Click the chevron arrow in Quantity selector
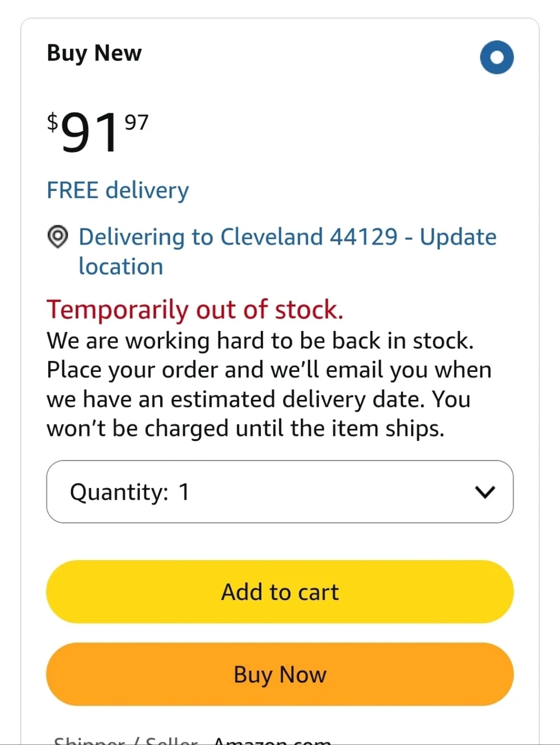560x745 pixels. (485, 492)
